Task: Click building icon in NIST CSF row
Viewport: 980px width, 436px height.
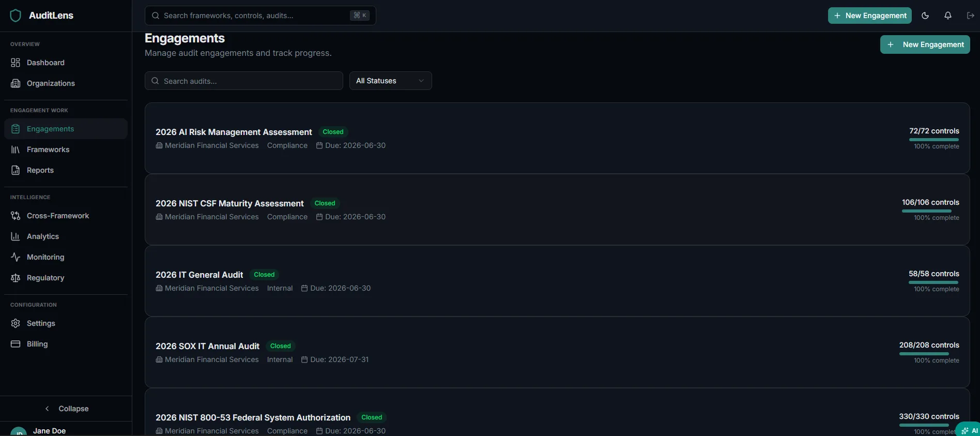Action: (x=159, y=217)
